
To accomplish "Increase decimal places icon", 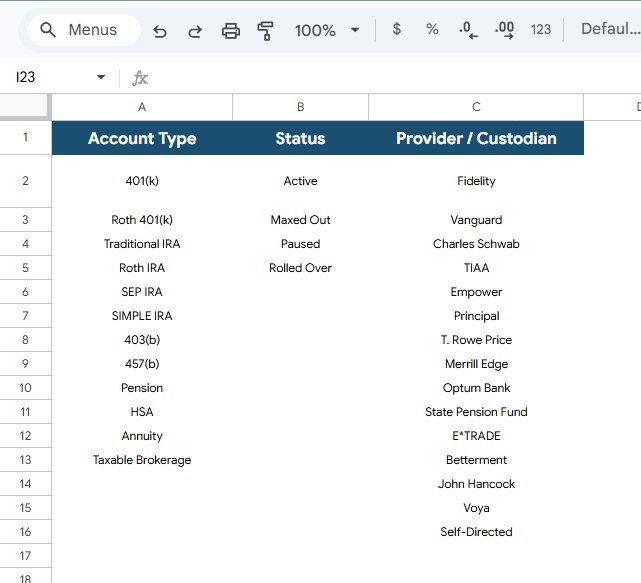I will 504,30.
